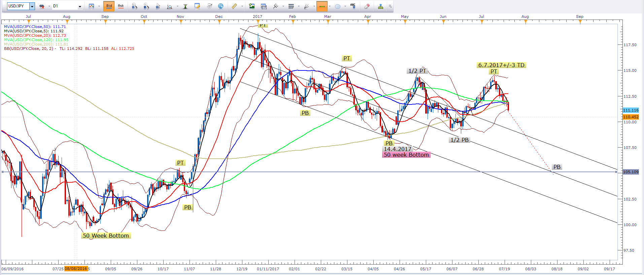644x275 pixels.
Task: Toggle the Ask price display
Action: point(121,6)
